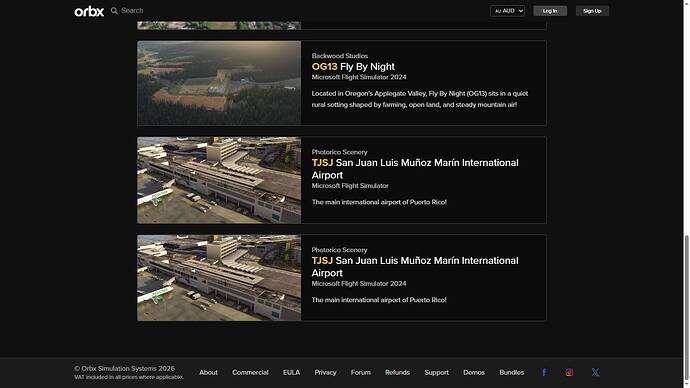This screenshot has width=690, height=388.
Task: Open the Orbx X (Twitter) icon
Action: click(x=595, y=372)
